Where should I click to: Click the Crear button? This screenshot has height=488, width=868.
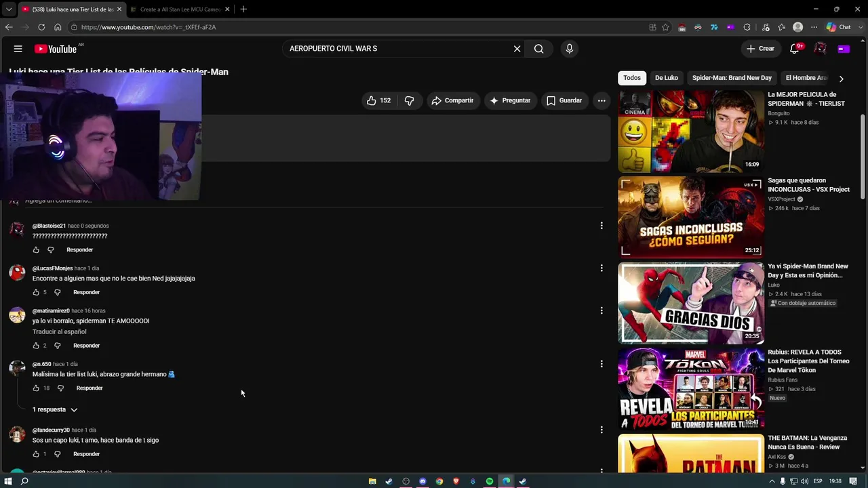click(760, 49)
